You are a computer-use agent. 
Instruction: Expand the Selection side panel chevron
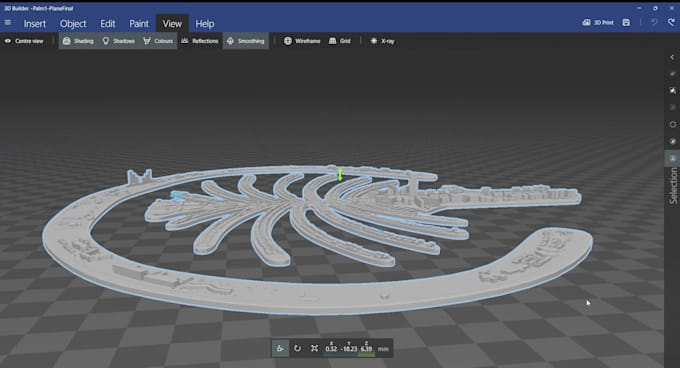click(672, 57)
